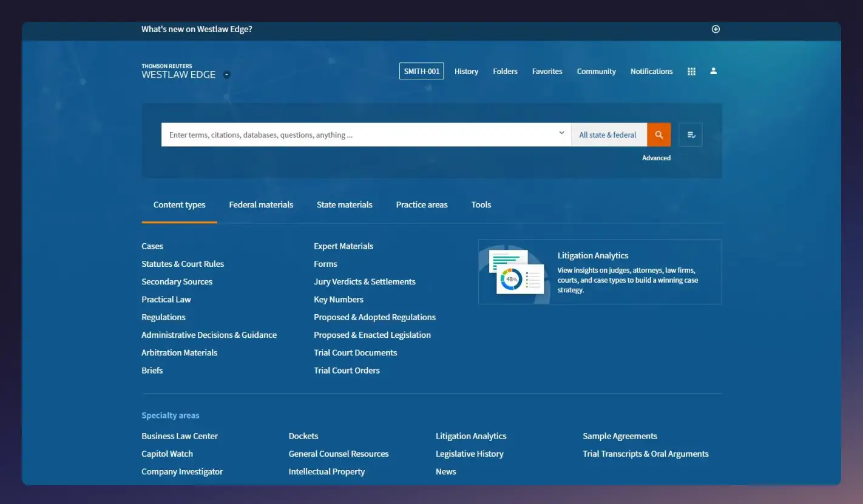
Task: Click the SMITH-001 client ID button
Action: point(421,70)
